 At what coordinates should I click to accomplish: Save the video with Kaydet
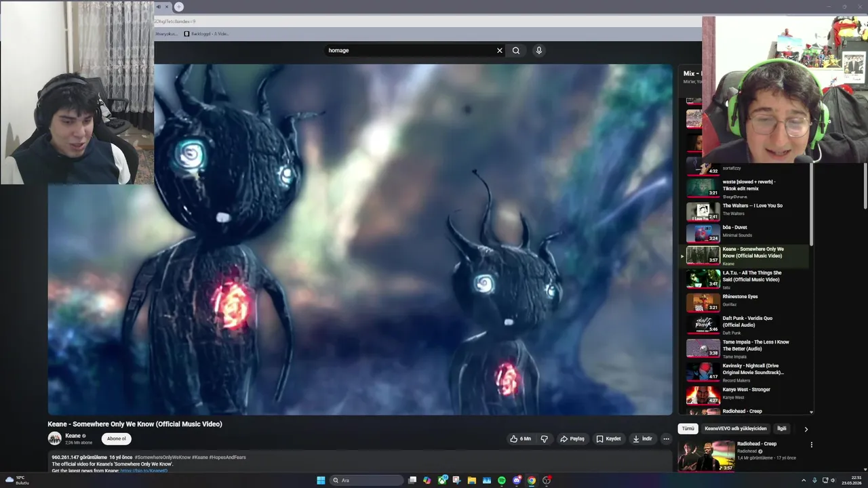pyautogui.click(x=608, y=439)
